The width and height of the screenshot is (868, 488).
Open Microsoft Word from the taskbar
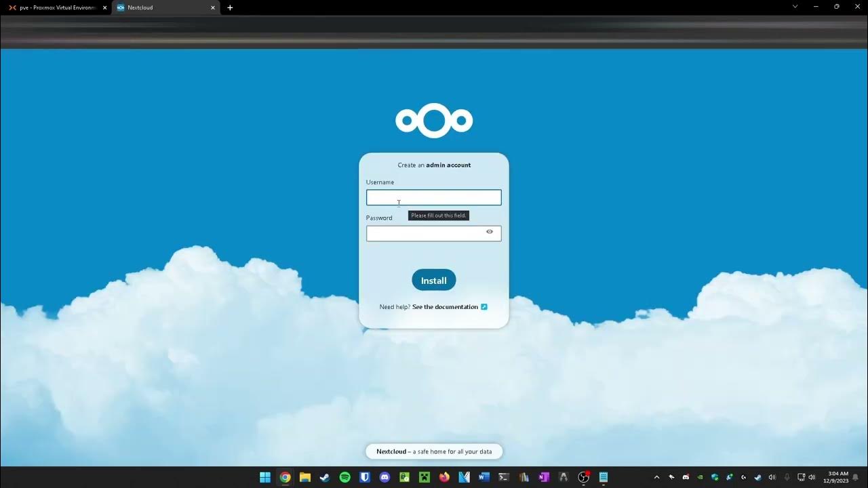point(484,477)
